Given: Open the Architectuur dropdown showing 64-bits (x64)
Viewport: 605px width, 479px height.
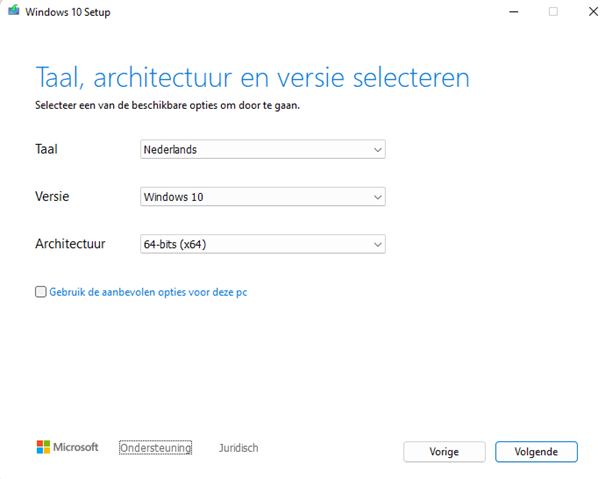Looking at the screenshot, I should [263, 244].
